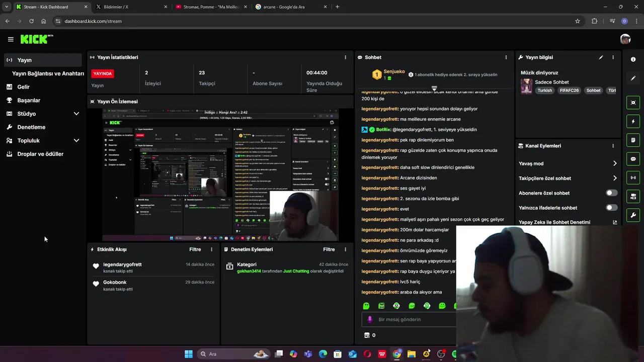Bookmark this page with the star icon
644x362 pixels.
[x=578, y=21]
